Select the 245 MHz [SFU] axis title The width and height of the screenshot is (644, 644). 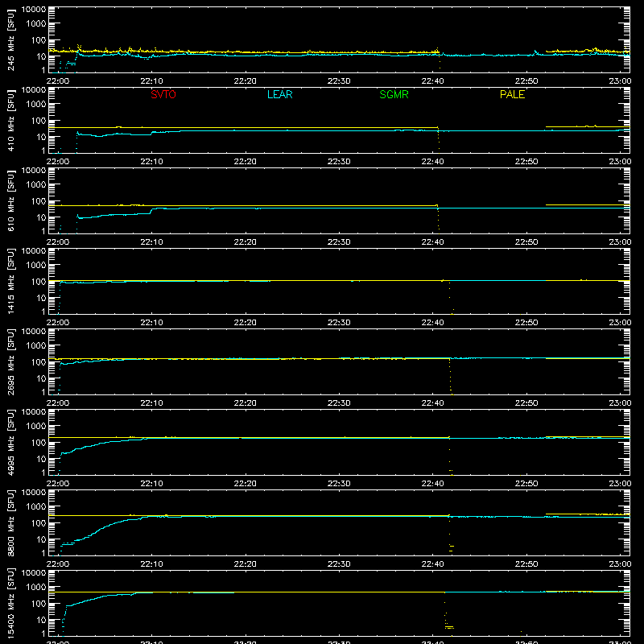[11, 39]
